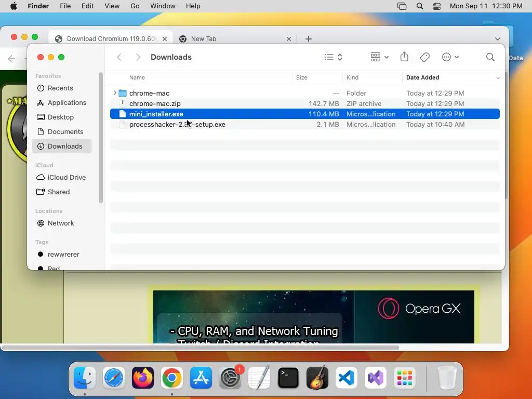Open Network in Finder sidebar
532x399 pixels.
[x=61, y=223]
